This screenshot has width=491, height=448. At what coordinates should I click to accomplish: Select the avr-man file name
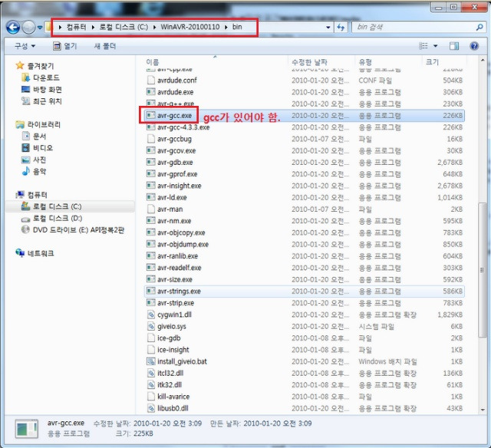170,209
